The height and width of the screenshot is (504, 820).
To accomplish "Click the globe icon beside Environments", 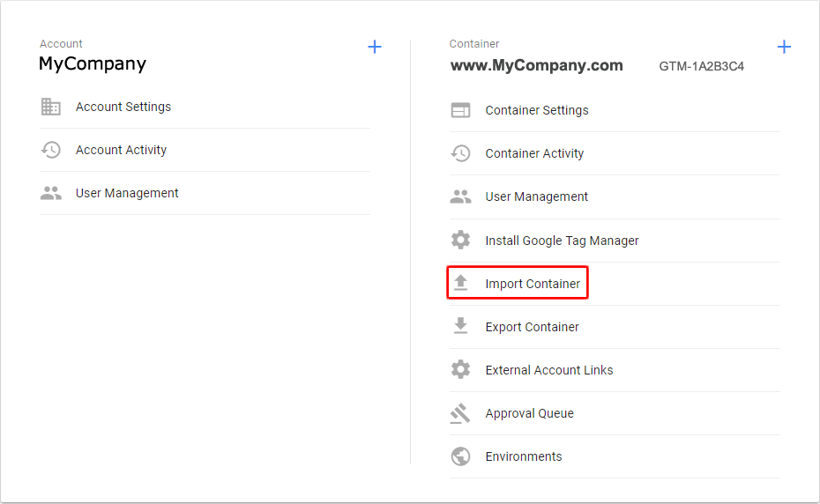I will (x=460, y=456).
